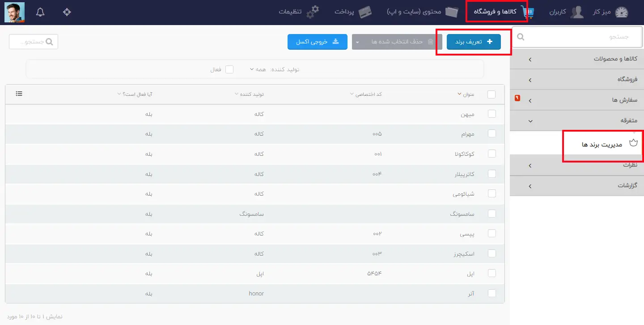Click the red orders count badge

point(517,98)
